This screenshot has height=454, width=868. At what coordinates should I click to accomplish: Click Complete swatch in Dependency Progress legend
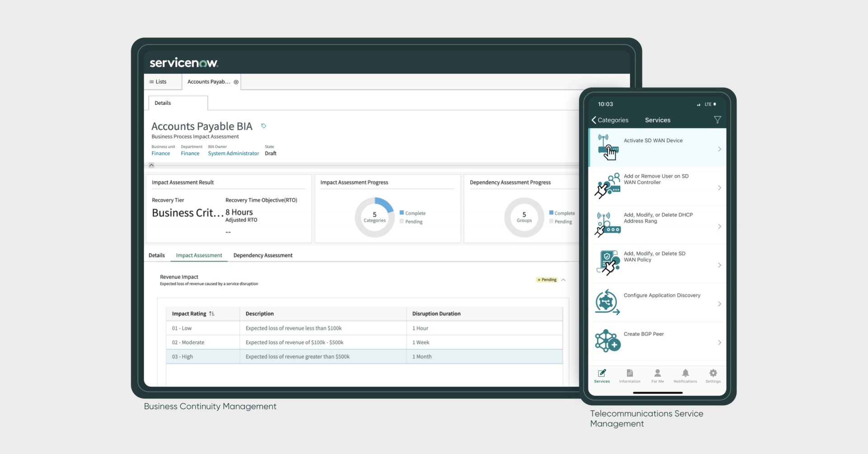(x=551, y=213)
